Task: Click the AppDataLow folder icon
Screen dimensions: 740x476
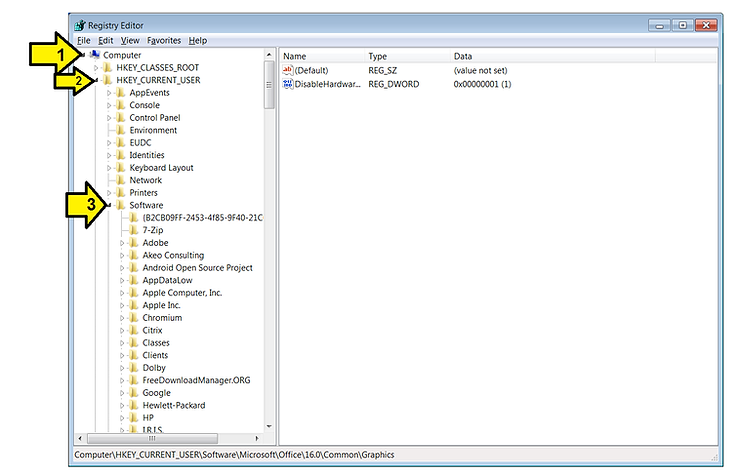Action: click(x=135, y=280)
